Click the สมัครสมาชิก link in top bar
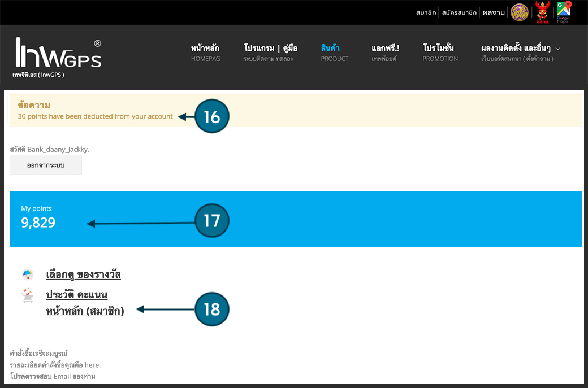The width and height of the screenshot is (588, 388). (459, 12)
